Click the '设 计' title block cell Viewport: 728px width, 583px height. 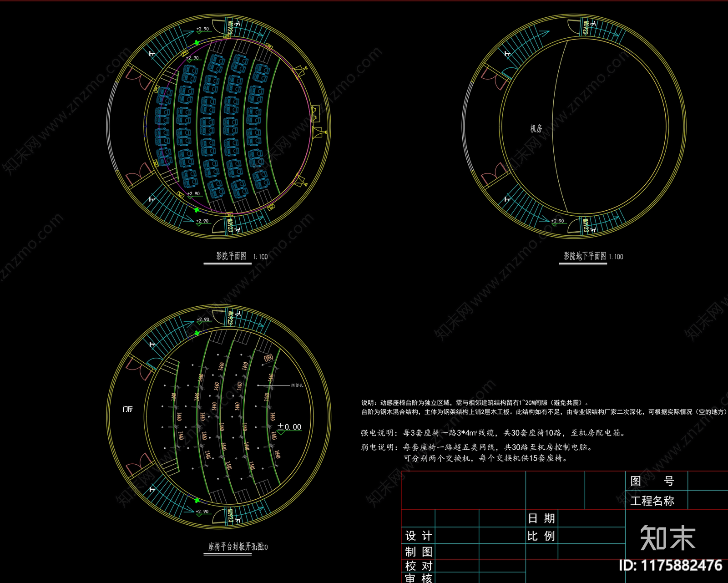tap(419, 536)
